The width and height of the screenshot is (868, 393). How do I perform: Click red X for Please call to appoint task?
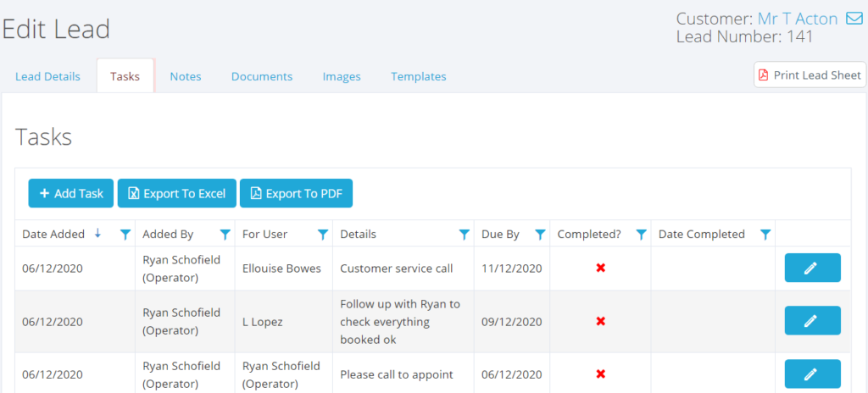tap(600, 374)
